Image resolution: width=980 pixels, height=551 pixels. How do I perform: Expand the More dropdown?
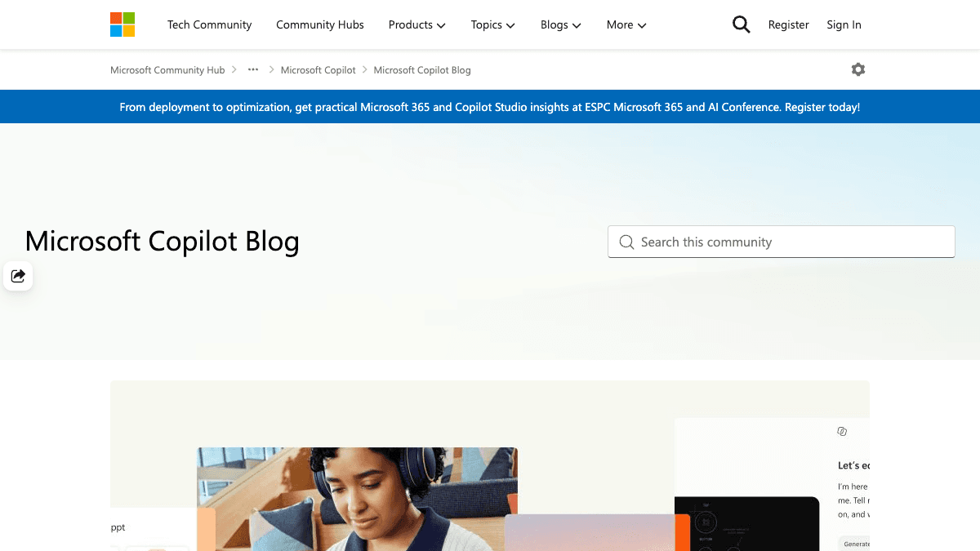626,24
